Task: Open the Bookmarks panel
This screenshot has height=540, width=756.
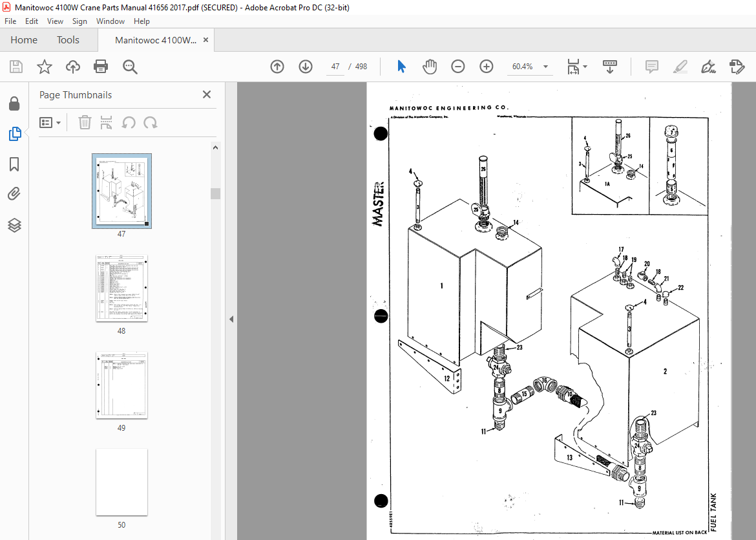Action: (x=14, y=164)
